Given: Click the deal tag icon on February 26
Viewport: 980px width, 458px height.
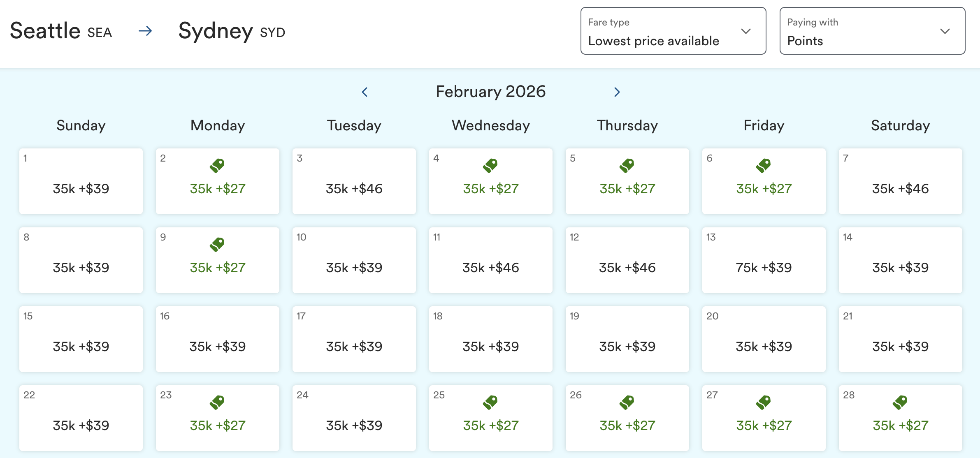Looking at the screenshot, I should tap(627, 402).
